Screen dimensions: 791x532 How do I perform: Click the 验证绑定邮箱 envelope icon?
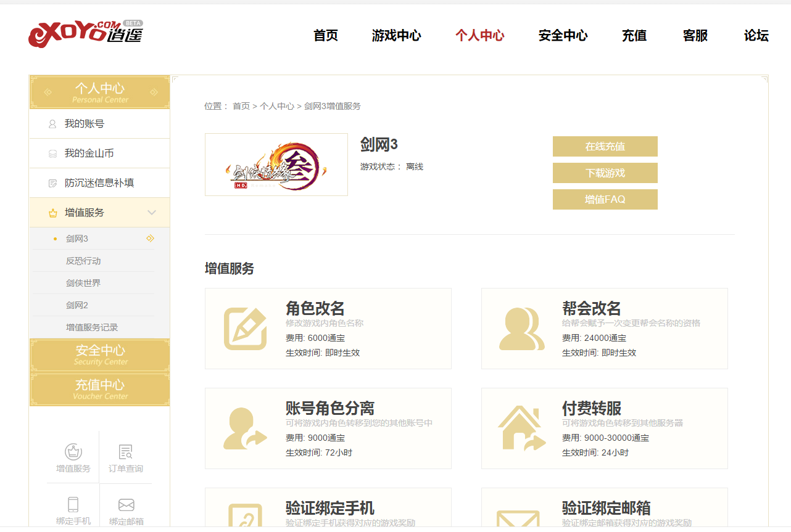click(x=518, y=520)
